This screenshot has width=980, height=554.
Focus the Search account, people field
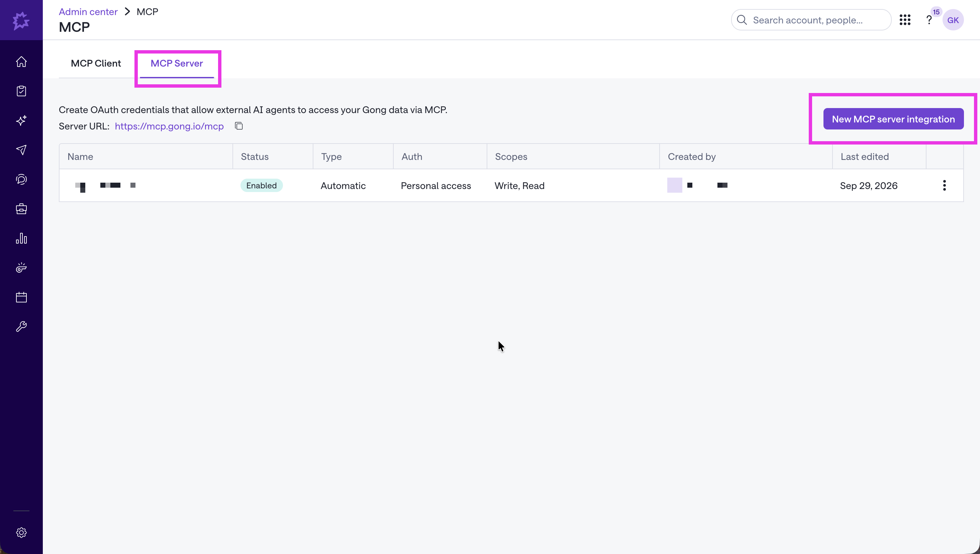click(x=811, y=20)
